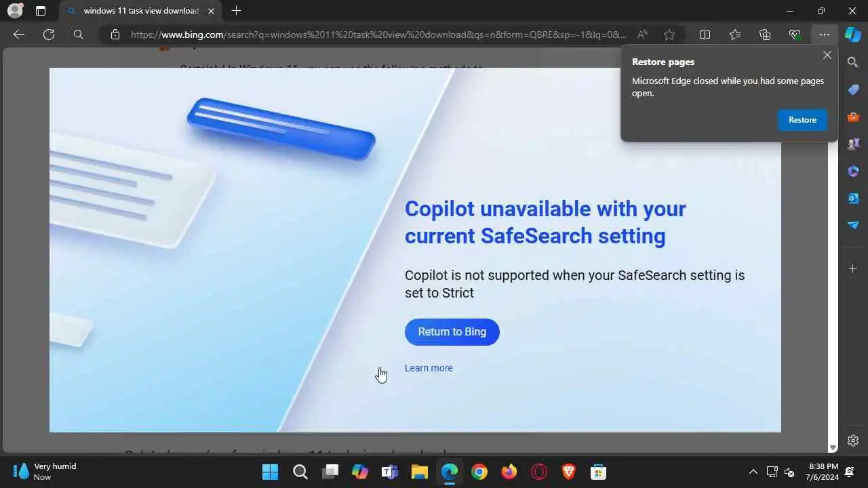Open the Learn more link
Screen dimensions: 868x488
[x=429, y=368]
